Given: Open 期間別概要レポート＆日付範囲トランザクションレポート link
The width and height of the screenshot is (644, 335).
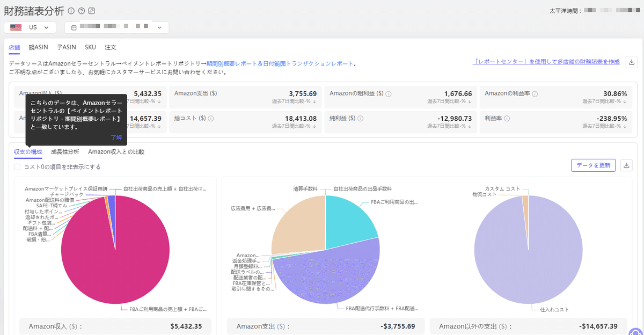Looking at the screenshot, I should [280, 63].
